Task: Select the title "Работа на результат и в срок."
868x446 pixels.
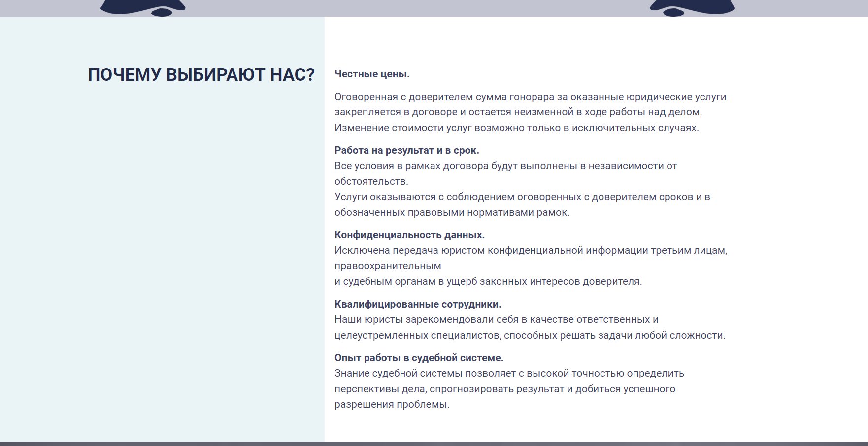Action: [x=406, y=150]
